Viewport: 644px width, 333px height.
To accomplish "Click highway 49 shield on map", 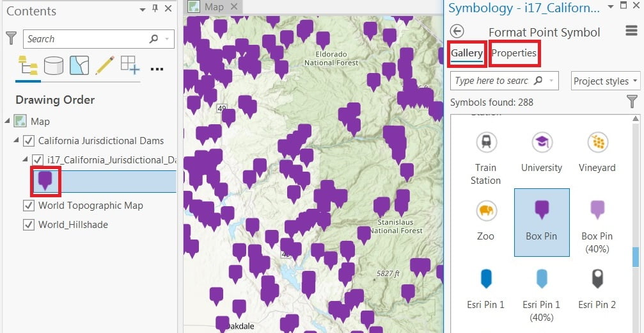I will [x=222, y=108].
